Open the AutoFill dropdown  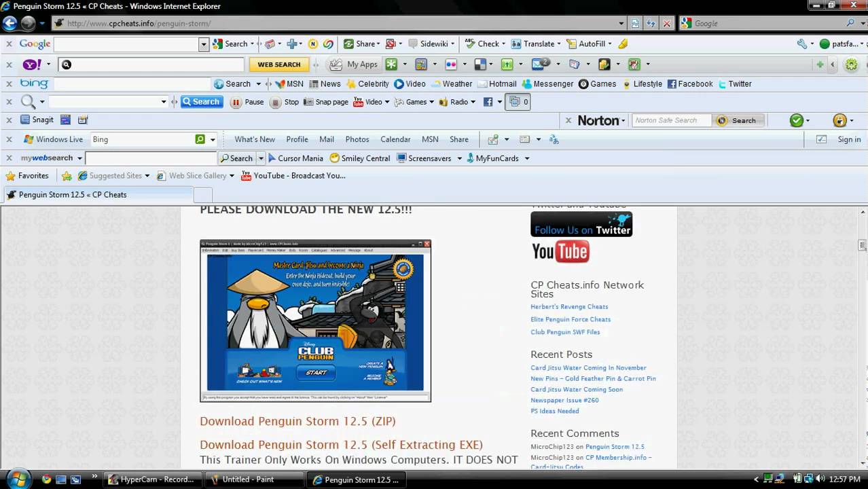pyautogui.click(x=610, y=43)
